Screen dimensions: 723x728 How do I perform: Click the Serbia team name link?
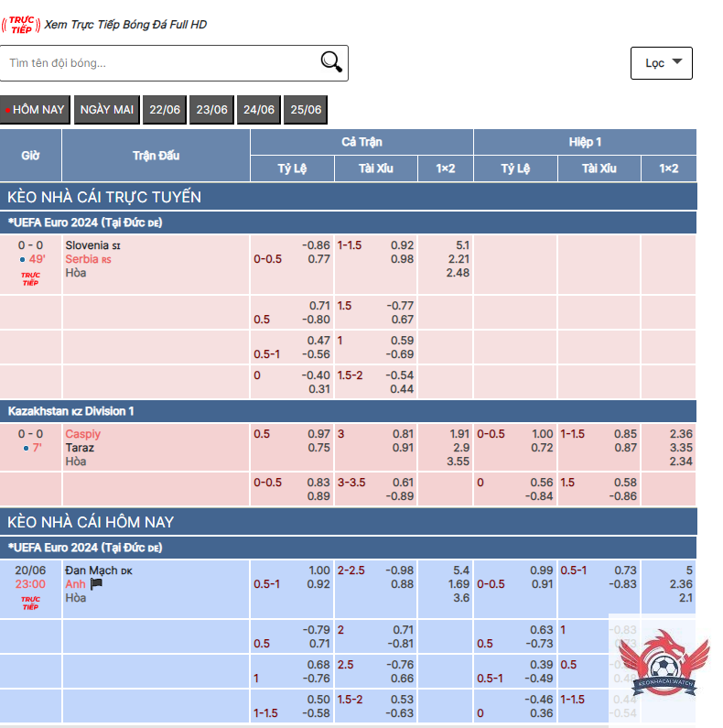pos(81,259)
